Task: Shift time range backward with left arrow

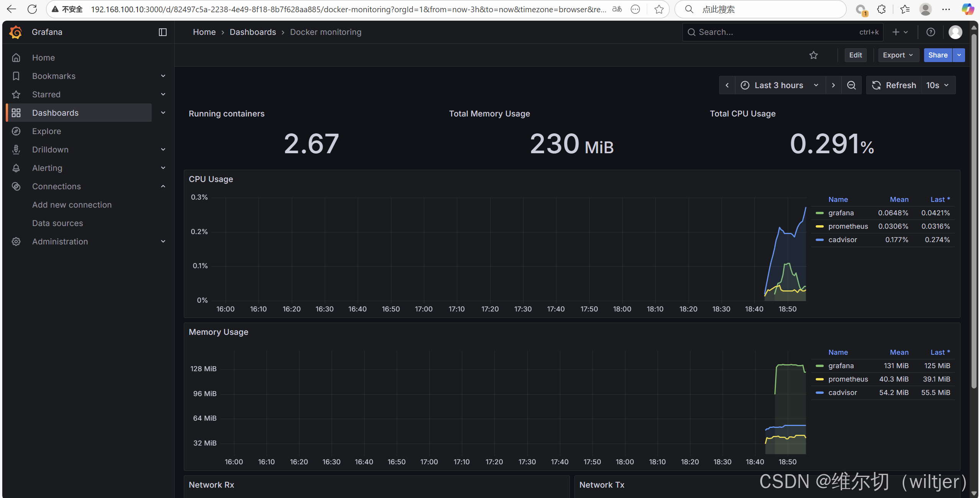Action: pyautogui.click(x=727, y=85)
